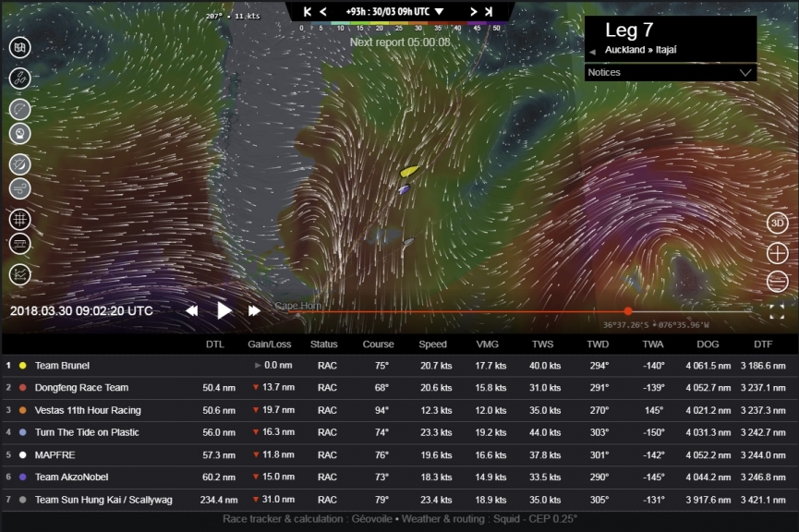Select Team Brunel row in leaderboard

[399, 366]
